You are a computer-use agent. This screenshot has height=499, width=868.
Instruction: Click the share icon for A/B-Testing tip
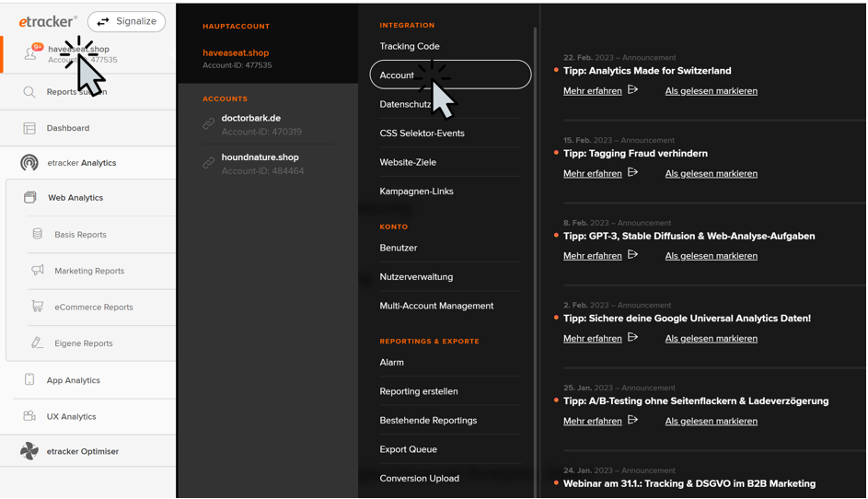[x=632, y=420]
